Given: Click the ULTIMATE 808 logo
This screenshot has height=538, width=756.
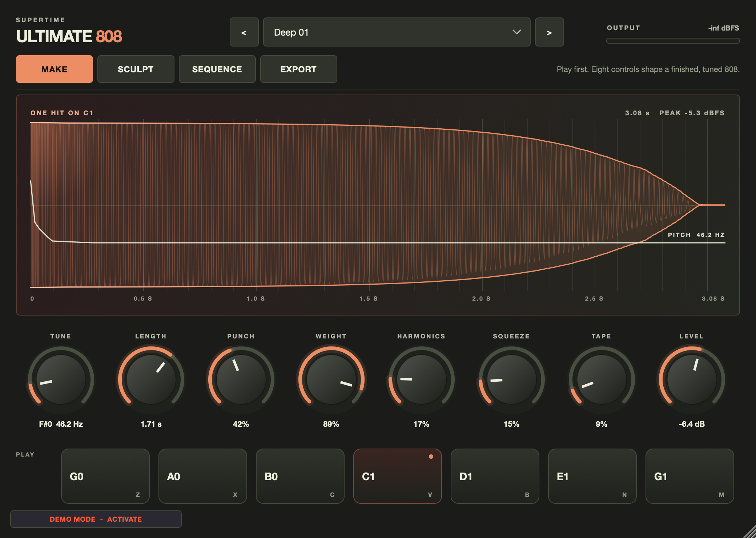Looking at the screenshot, I should click(x=69, y=36).
